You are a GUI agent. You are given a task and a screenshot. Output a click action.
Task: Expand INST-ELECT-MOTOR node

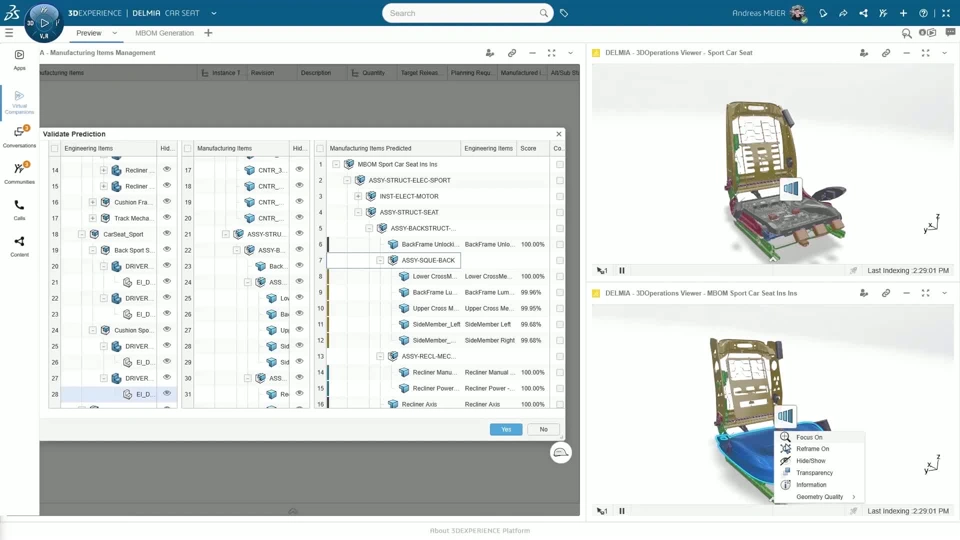(358, 196)
